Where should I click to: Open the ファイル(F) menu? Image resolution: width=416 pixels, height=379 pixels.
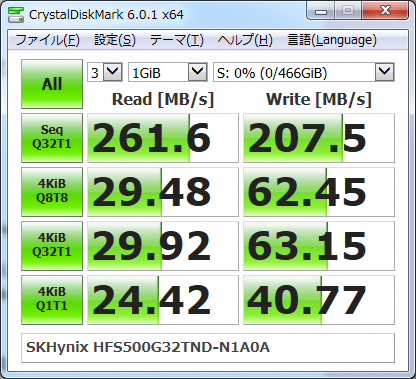[x=47, y=40]
